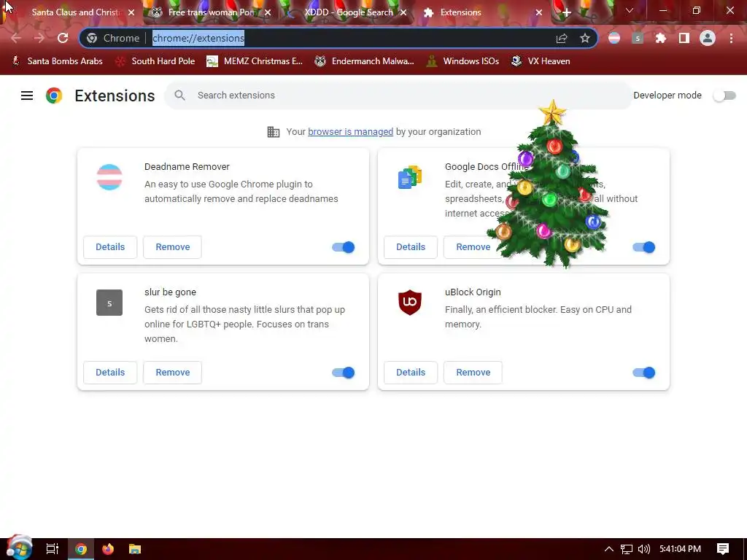Open Task View on the taskbar
This screenshot has height=560, width=747.
coord(53,549)
